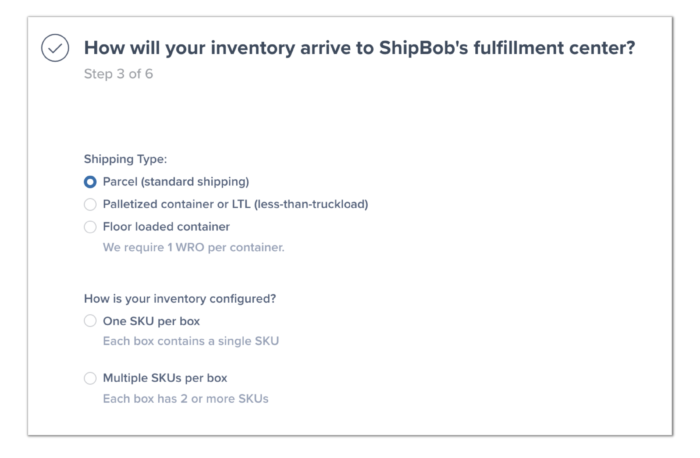Screen dimensions: 700x458
Task: Click the 'Palletized container or LTL' label text
Action: coord(178,204)
